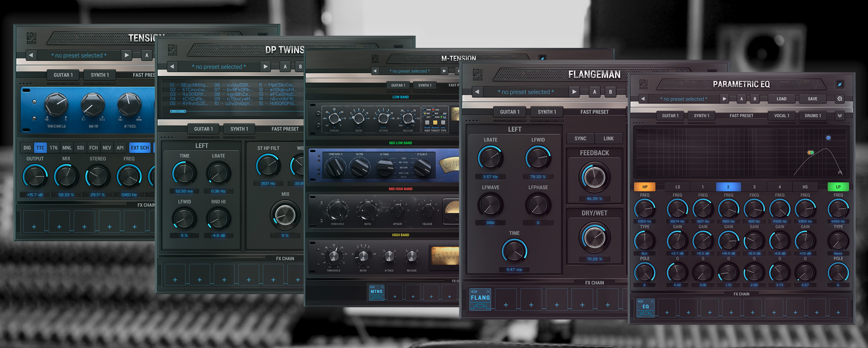Click next preset arrow in Parametric EQ
The height and width of the screenshot is (348, 868).
click(724, 99)
